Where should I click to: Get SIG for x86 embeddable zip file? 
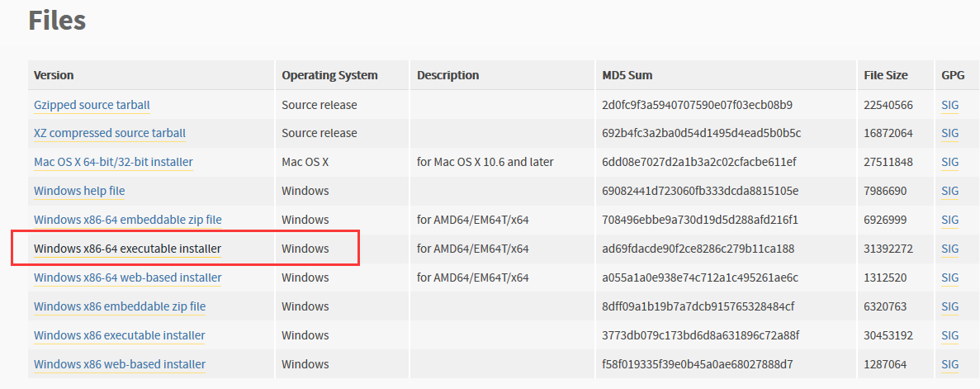click(950, 306)
